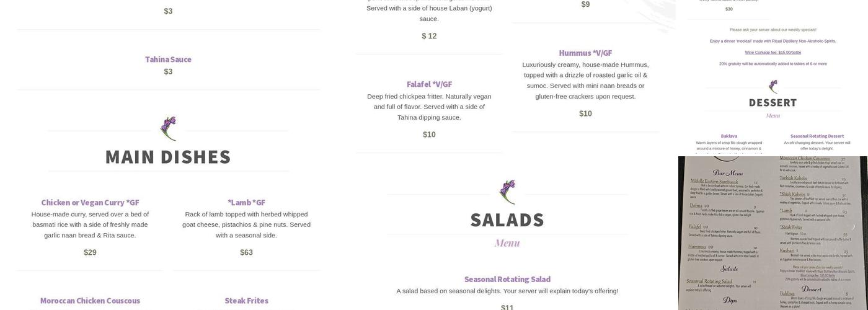Image resolution: width=868 pixels, height=310 pixels.
Task: Click the purple flower icon above Salads
Action: point(507,192)
